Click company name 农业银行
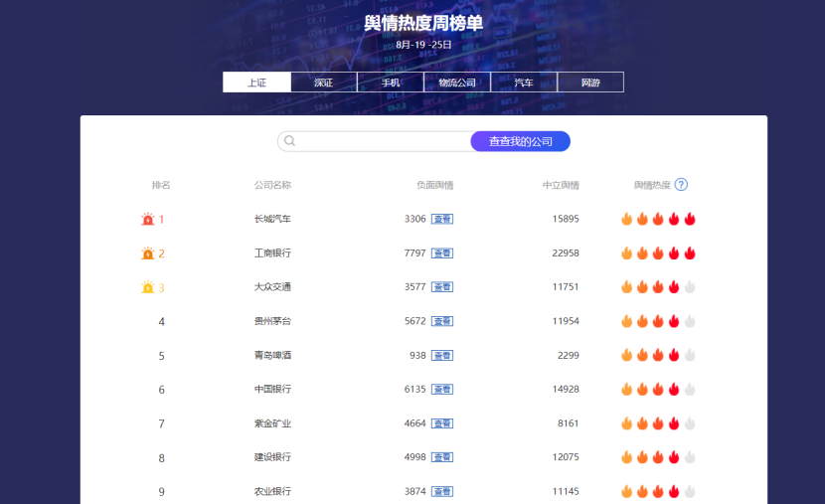Image resolution: width=825 pixels, height=504 pixels. click(x=272, y=491)
